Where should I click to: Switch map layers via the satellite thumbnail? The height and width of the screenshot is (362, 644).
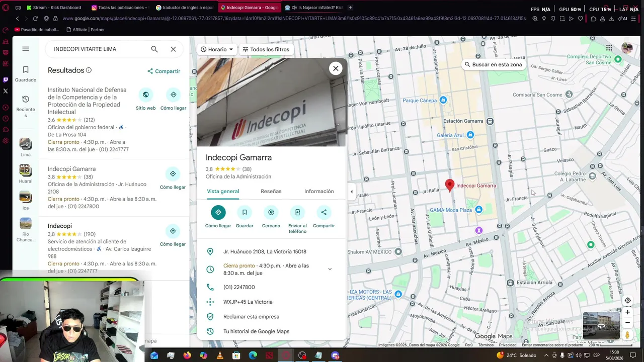(x=601, y=325)
